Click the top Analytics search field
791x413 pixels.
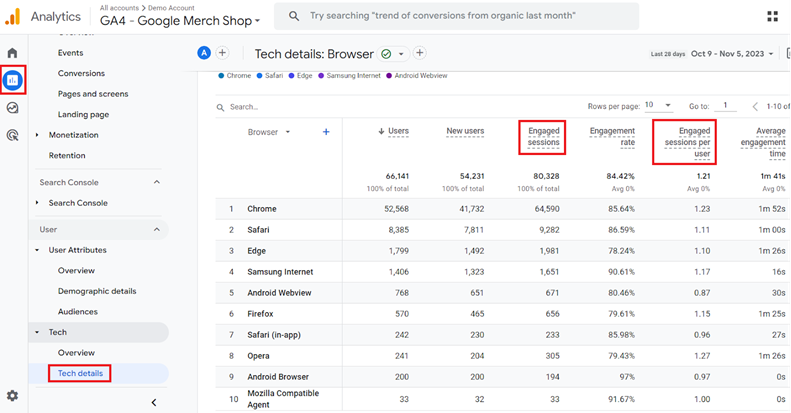(x=456, y=16)
